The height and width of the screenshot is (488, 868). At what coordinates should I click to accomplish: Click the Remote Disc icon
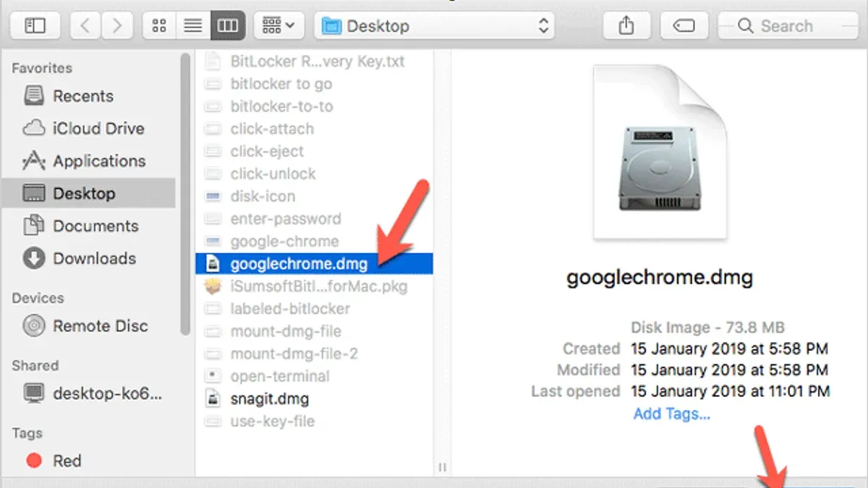pyautogui.click(x=34, y=326)
